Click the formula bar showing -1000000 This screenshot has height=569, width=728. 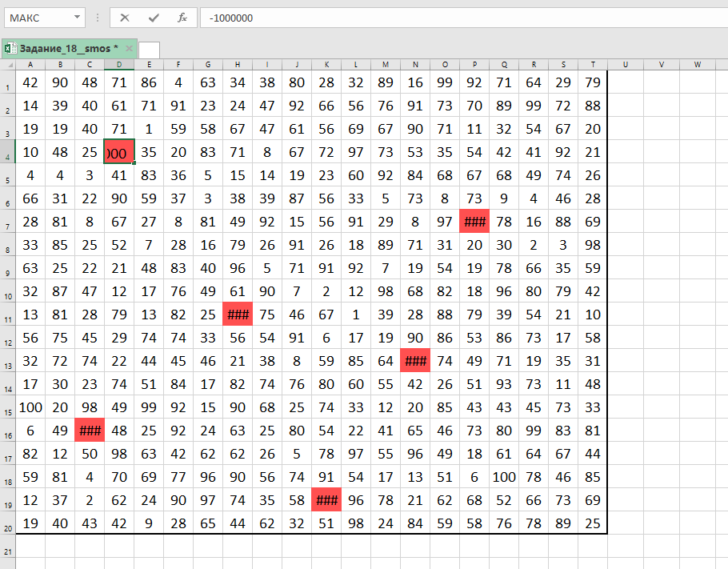[x=456, y=18]
